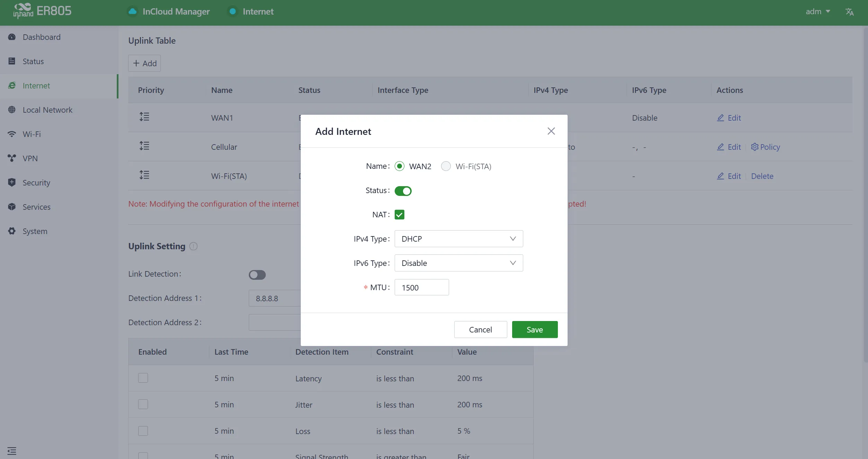Click the Wi-Fi(STA) row priority sort icon
Image resolution: width=868 pixels, height=459 pixels.
(144, 175)
